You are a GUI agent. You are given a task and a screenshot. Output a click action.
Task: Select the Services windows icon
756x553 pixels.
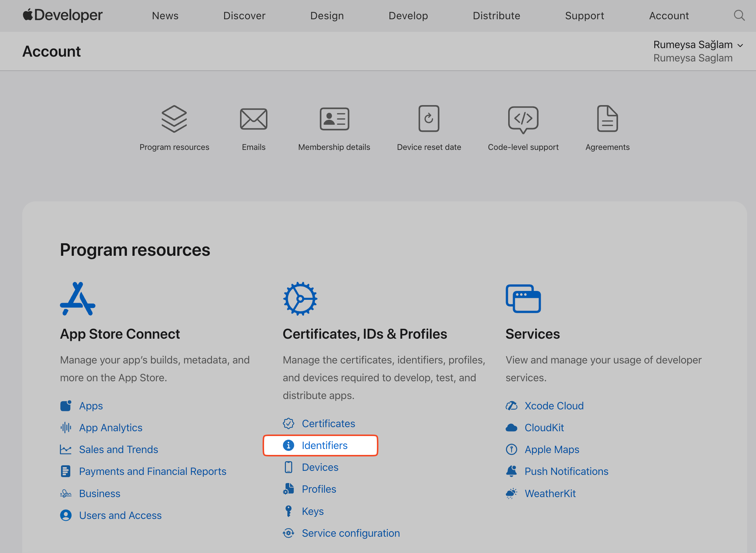(x=523, y=298)
